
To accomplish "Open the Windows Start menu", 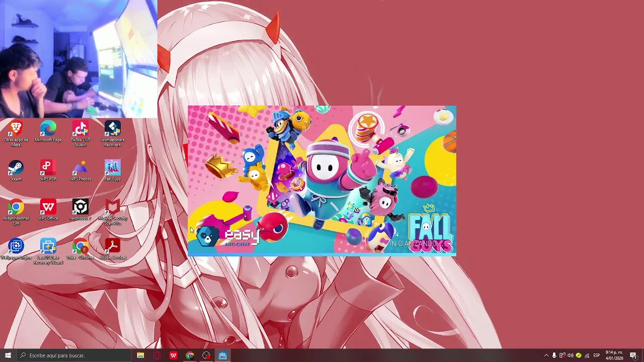I will (x=8, y=355).
